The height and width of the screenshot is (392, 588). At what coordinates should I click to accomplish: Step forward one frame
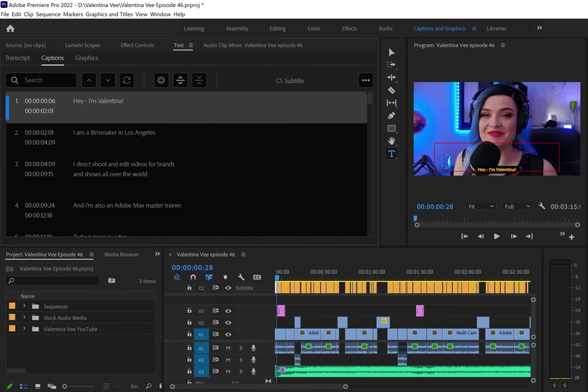514,236
